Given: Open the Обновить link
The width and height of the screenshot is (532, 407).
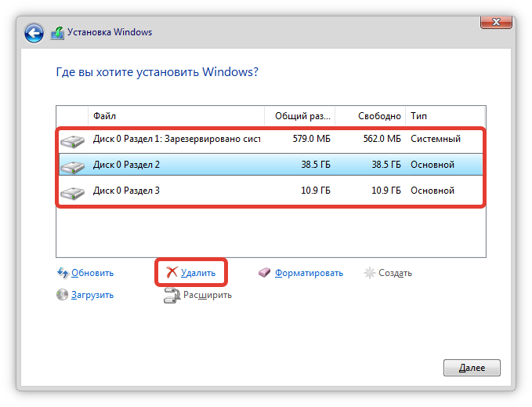Looking at the screenshot, I should pos(92,273).
